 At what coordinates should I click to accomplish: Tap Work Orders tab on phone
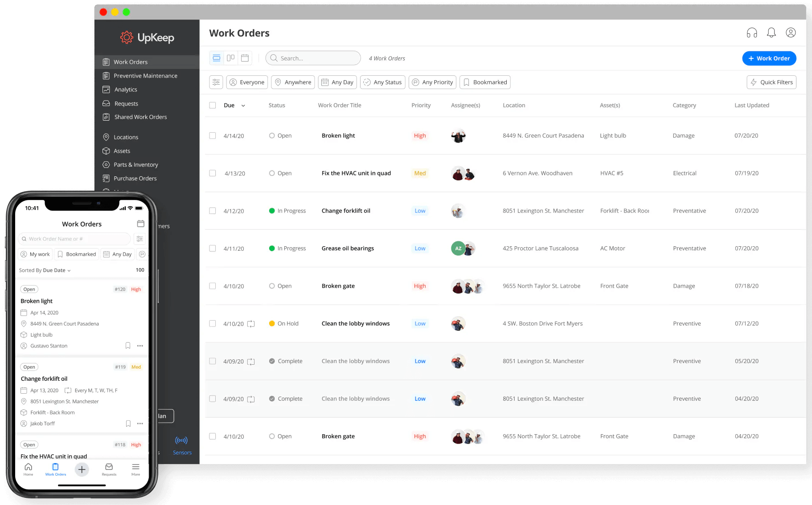[56, 469]
